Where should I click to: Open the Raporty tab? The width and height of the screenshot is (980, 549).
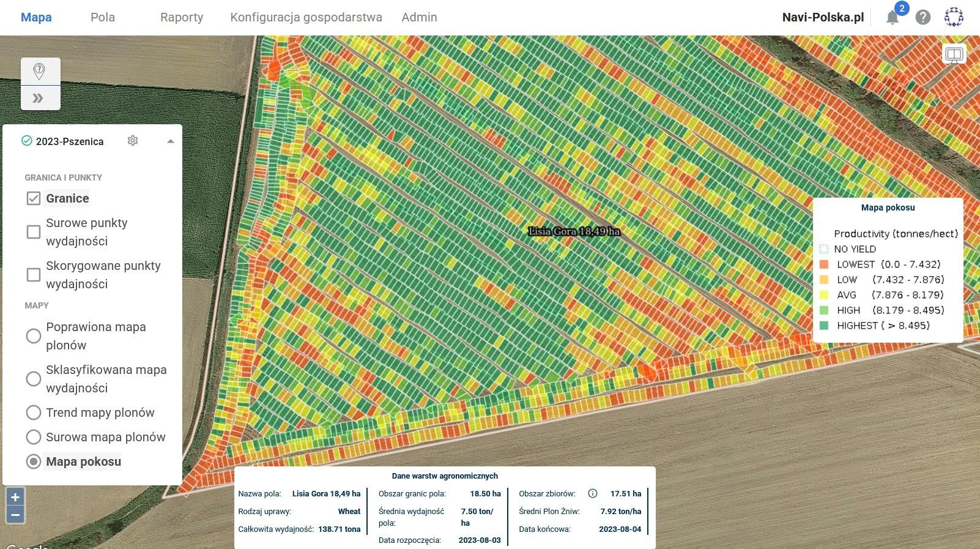(182, 17)
